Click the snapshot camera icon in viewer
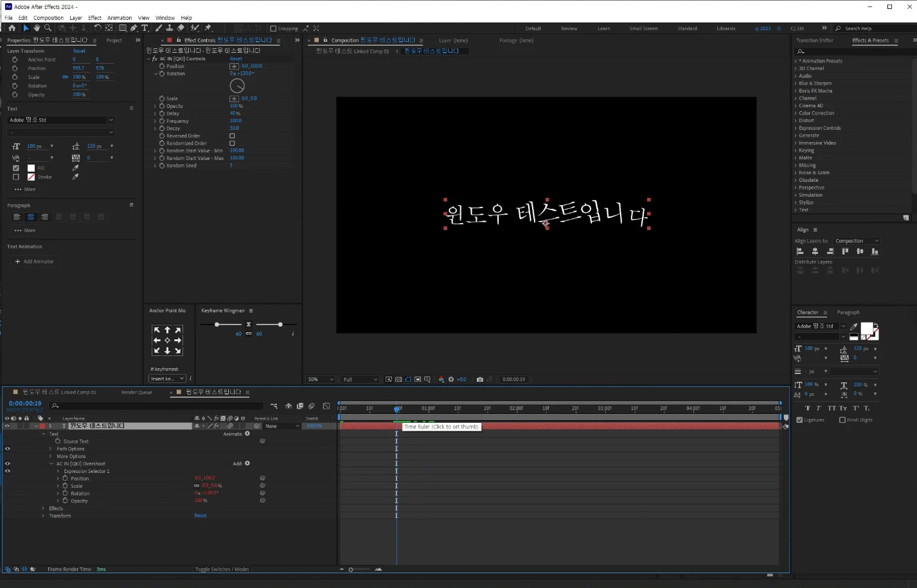Image resolution: width=917 pixels, height=588 pixels. 479,379
